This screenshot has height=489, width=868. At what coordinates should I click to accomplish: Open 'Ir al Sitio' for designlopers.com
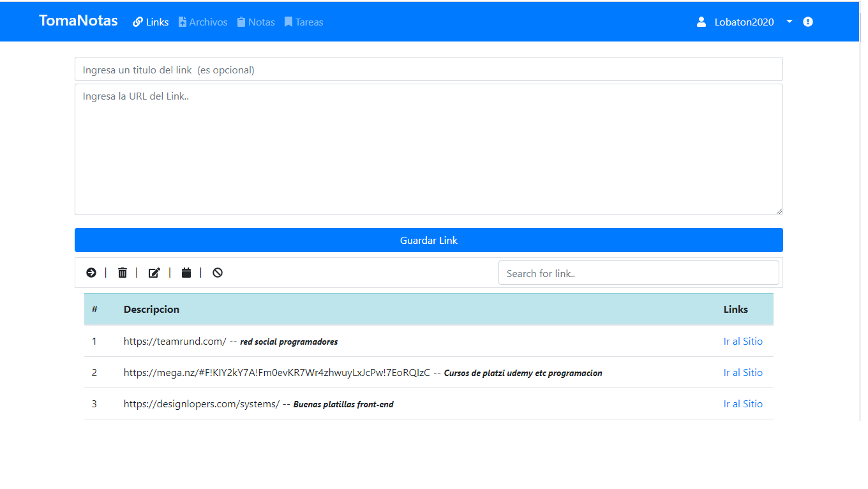tap(743, 404)
